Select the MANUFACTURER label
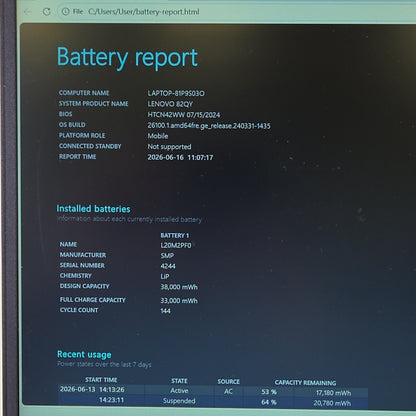416x416 pixels. pos(83,255)
